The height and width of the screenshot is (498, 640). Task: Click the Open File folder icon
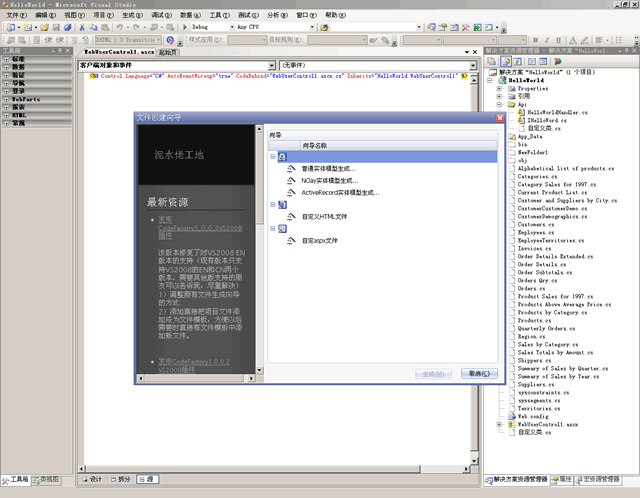coord(44,27)
